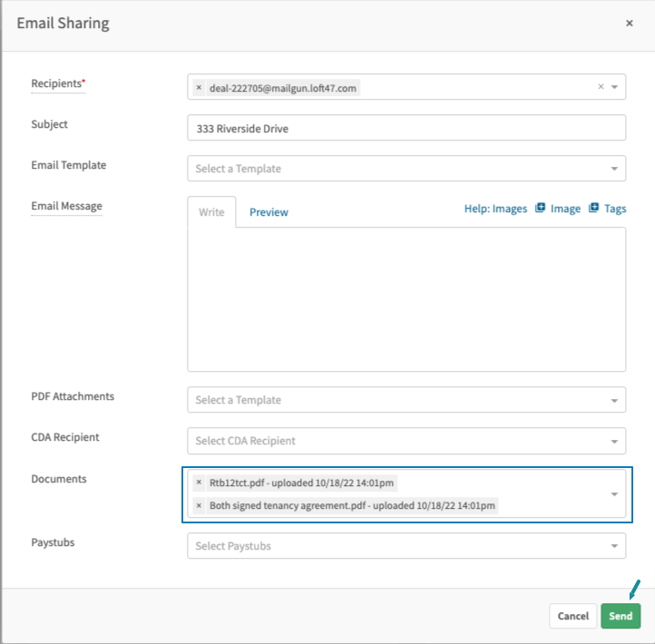Click the green Send button

(x=621, y=616)
